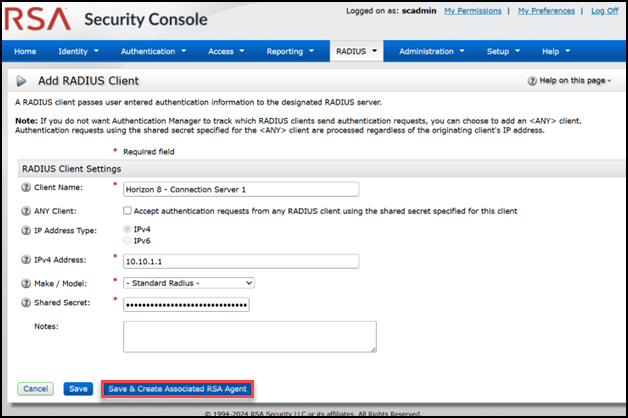This screenshot has width=628, height=418.
Task: Click the Log Off link
Action: click(x=604, y=10)
